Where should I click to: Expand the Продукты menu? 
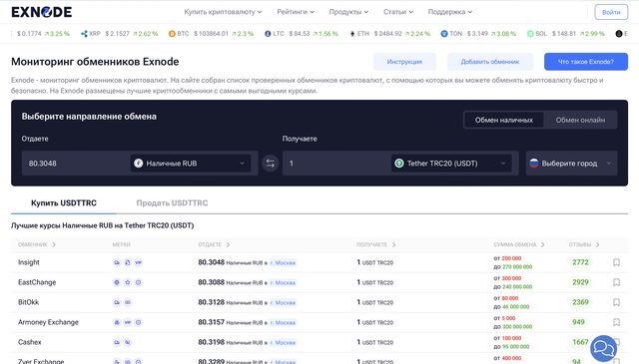(x=348, y=12)
